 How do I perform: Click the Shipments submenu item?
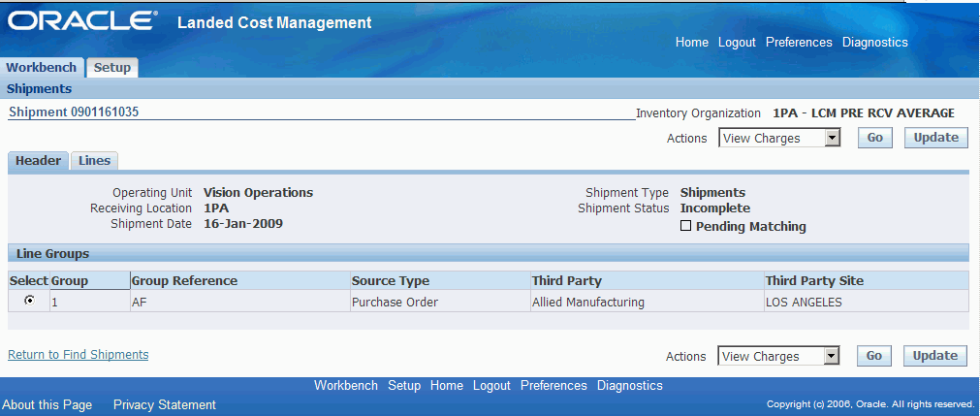click(39, 89)
